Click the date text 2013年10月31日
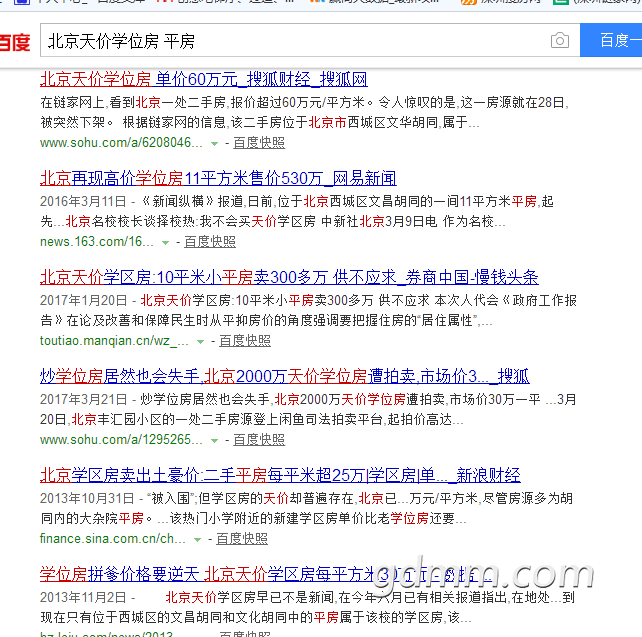Image resolution: width=642 pixels, height=637 pixels. [x=87, y=499]
